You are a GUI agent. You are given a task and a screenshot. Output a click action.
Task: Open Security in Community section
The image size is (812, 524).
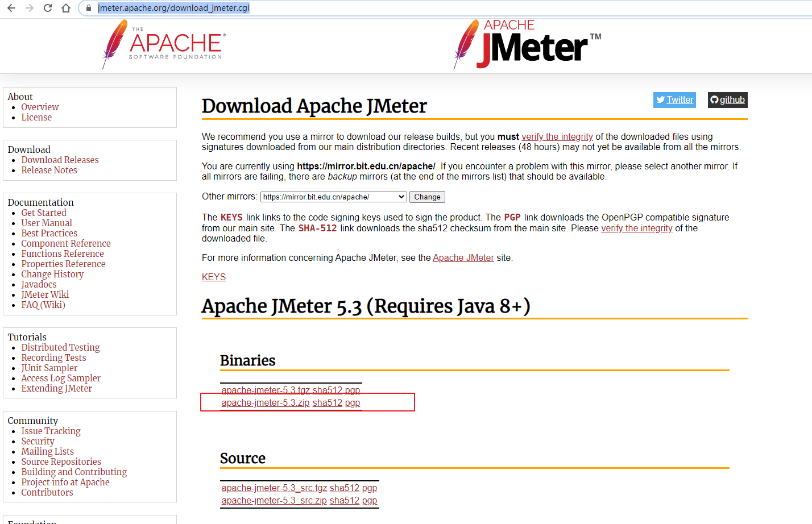tap(38, 441)
